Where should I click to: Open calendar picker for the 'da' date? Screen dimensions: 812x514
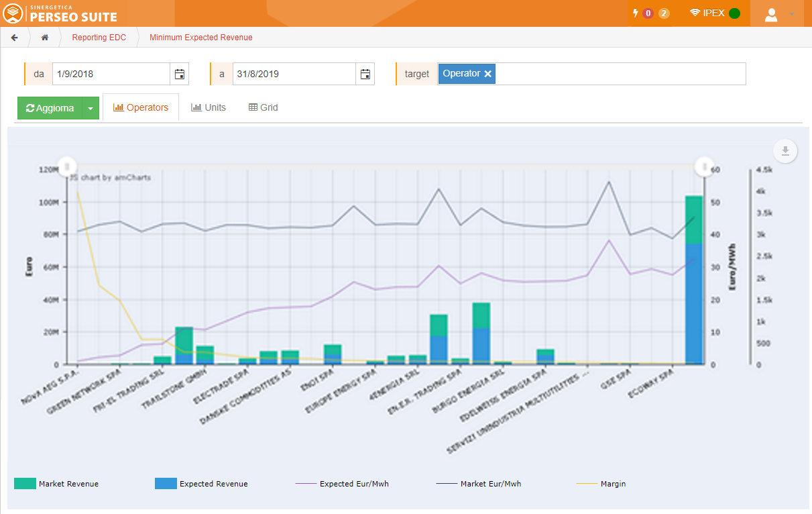click(180, 74)
